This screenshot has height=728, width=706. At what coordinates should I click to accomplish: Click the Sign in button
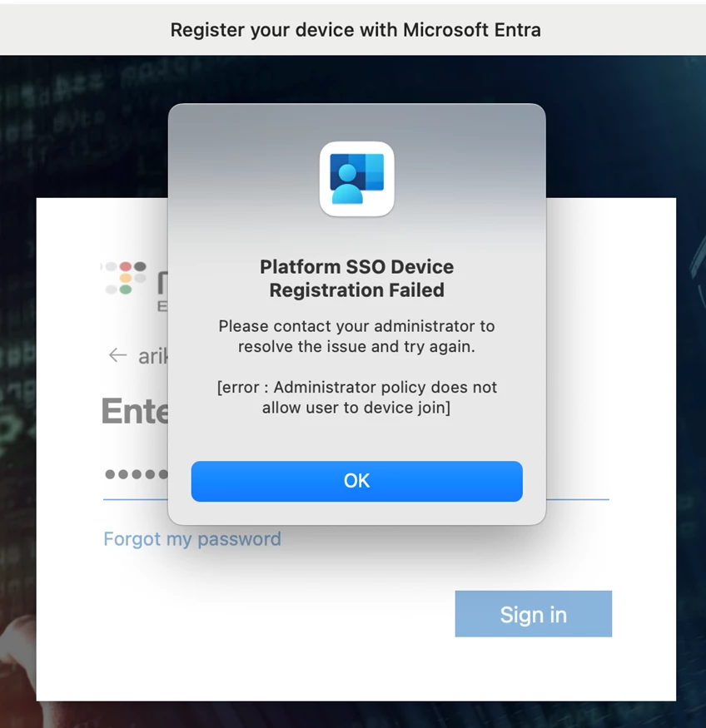533,614
